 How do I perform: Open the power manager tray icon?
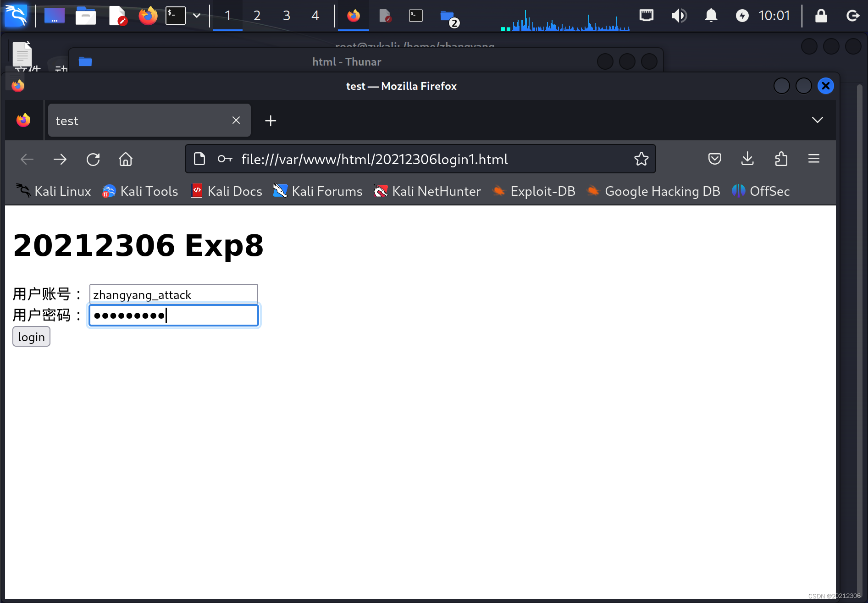click(742, 16)
